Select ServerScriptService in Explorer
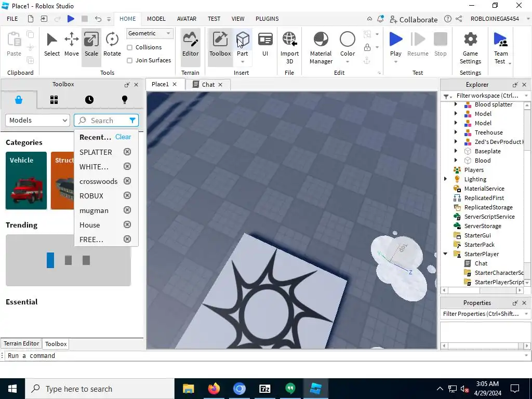Image resolution: width=532 pixels, height=399 pixels. 489,217
